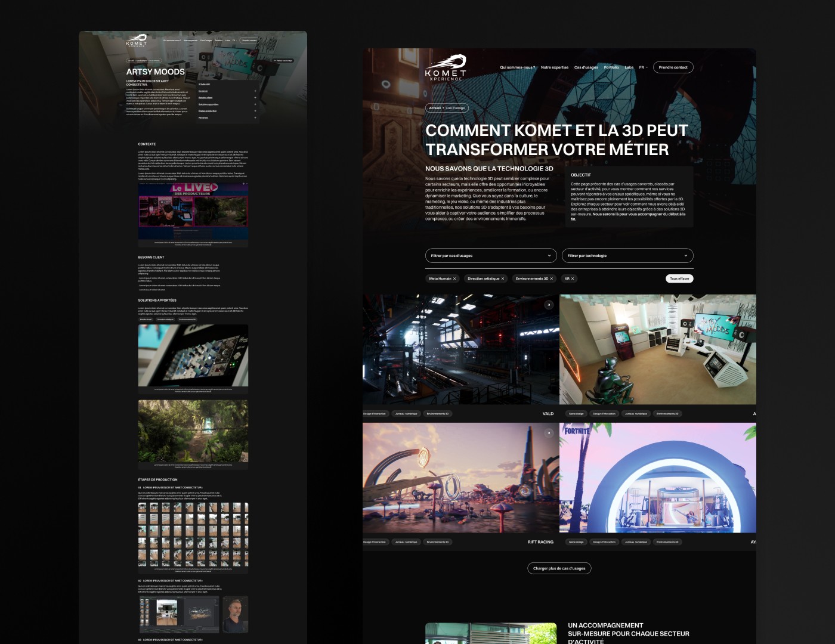The width and height of the screenshot is (835, 644).
Task: Expand Besoins client with its plus icon
Action: pos(255,98)
